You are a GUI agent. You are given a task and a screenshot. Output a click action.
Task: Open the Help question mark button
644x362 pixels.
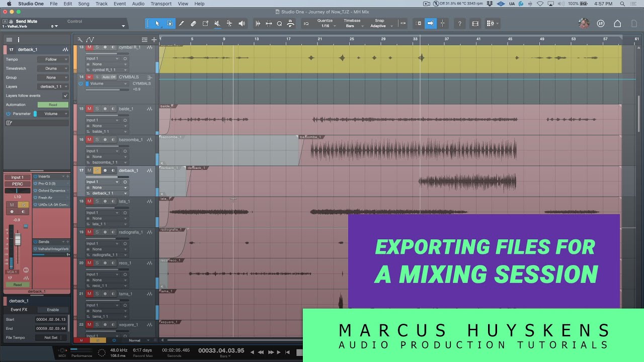coord(459,24)
